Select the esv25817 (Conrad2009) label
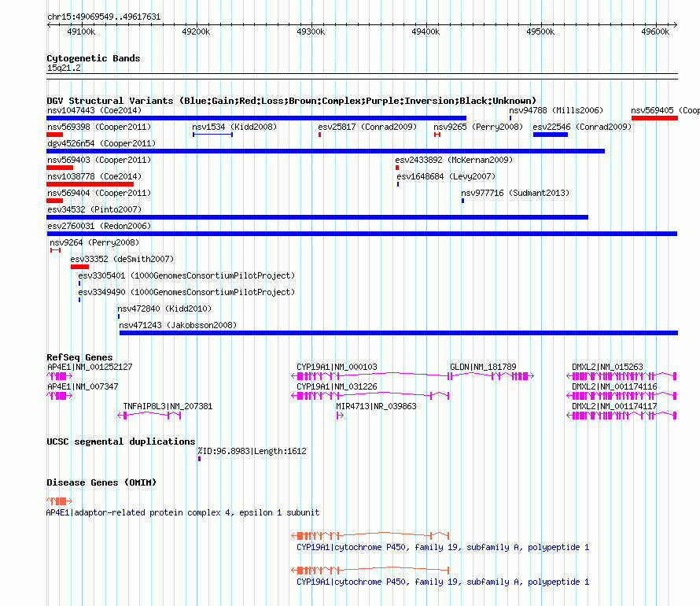Screen dimensions: 700x606 pos(367,127)
